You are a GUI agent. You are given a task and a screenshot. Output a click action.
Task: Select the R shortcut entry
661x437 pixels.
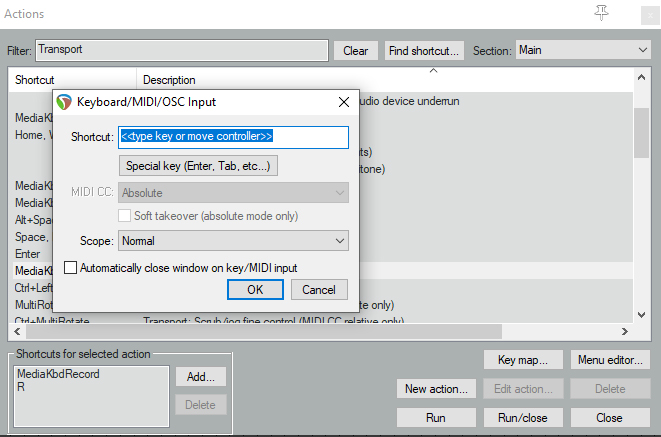pyautogui.click(x=21, y=387)
